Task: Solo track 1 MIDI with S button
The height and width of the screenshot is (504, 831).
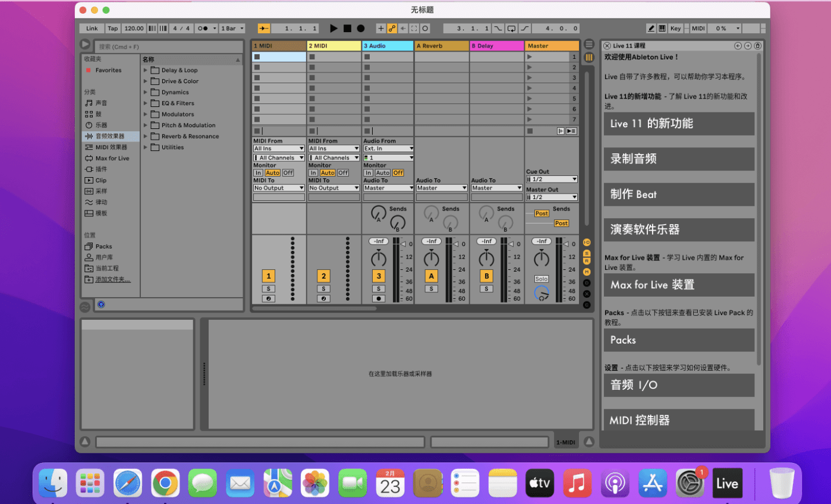Action: coord(269,289)
